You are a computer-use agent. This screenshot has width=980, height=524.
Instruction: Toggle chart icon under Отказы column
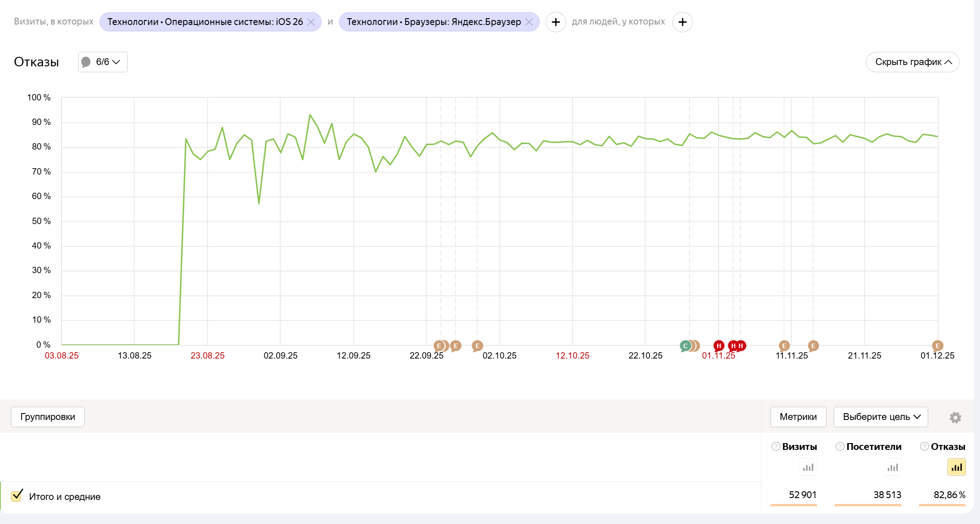click(x=956, y=467)
